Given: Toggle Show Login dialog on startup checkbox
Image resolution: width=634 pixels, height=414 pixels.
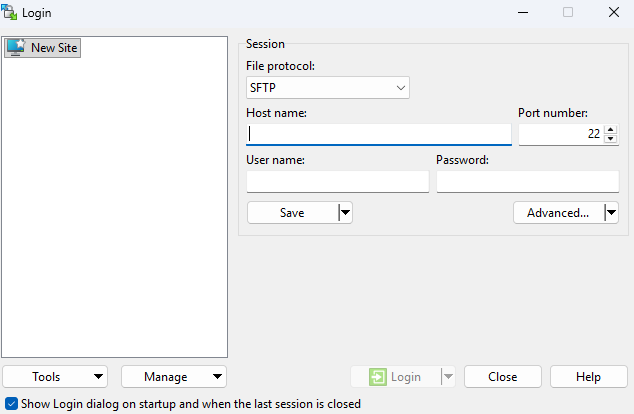Looking at the screenshot, I should [x=10, y=405].
